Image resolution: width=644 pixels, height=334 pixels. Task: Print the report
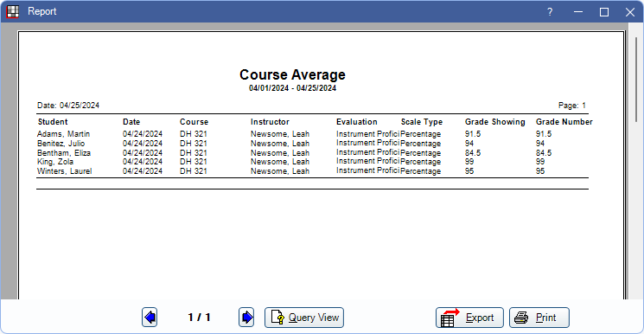click(x=539, y=318)
